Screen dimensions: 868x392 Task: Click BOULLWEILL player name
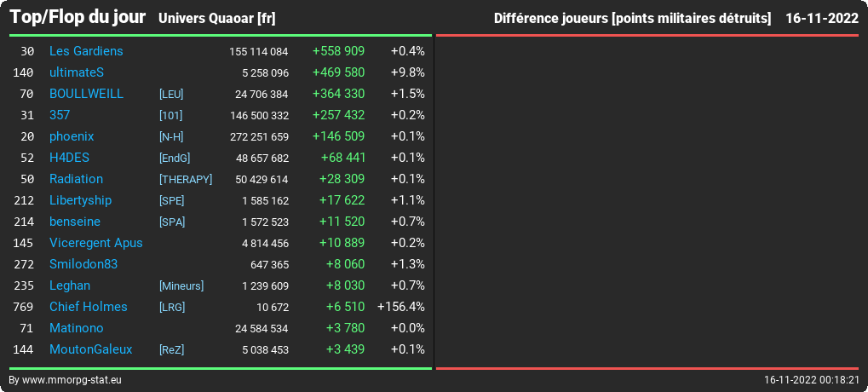click(x=86, y=94)
